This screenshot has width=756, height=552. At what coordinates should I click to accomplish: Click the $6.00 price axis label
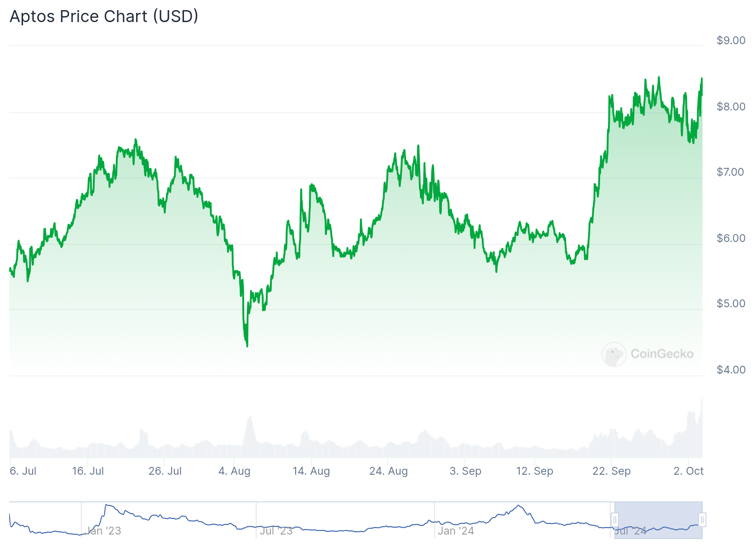point(731,238)
